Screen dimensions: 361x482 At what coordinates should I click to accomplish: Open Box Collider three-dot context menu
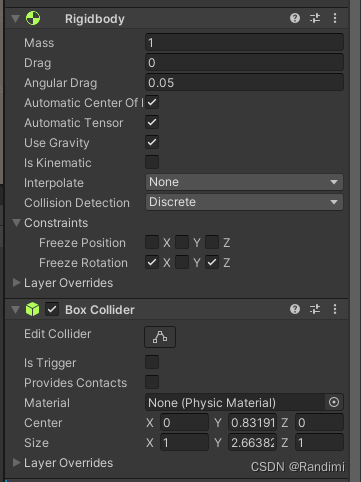pos(335,309)
